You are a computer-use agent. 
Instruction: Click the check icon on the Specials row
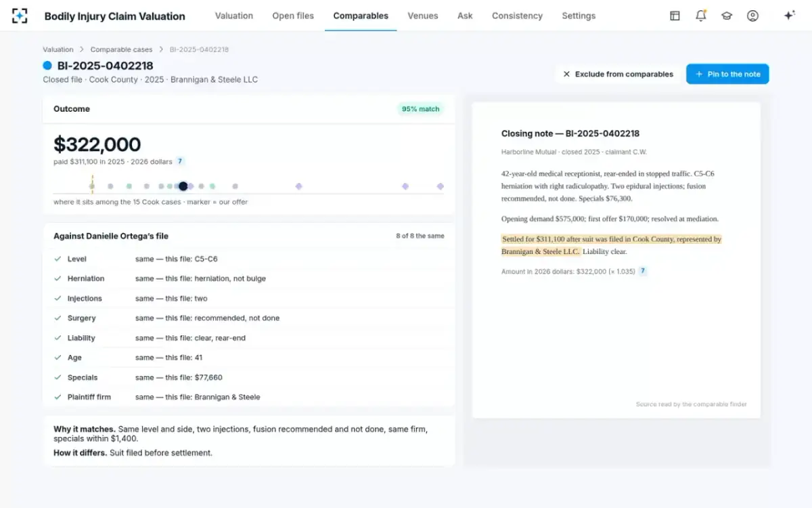pos(58,377)
